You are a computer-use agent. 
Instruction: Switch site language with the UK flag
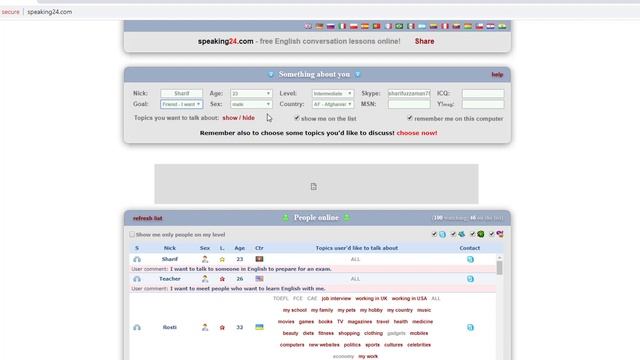(308, 26)
